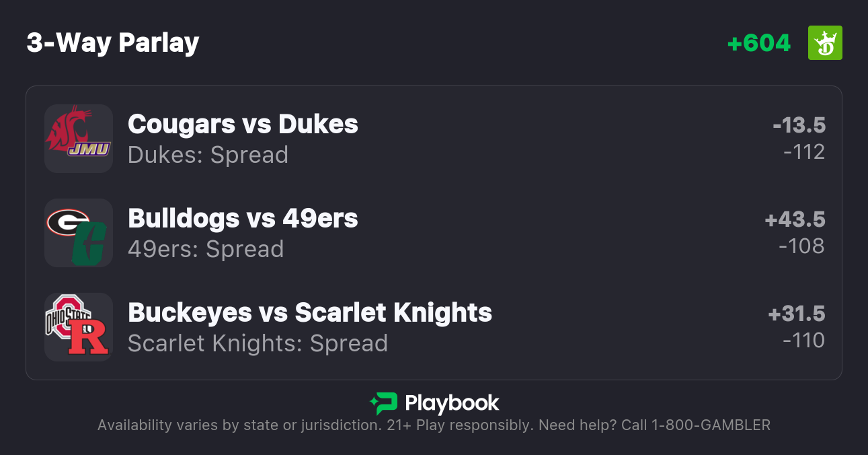The height and width of the screenshot is (455, 868).
Task: Click the 3-Way Parlay heading
Action: 113,43
